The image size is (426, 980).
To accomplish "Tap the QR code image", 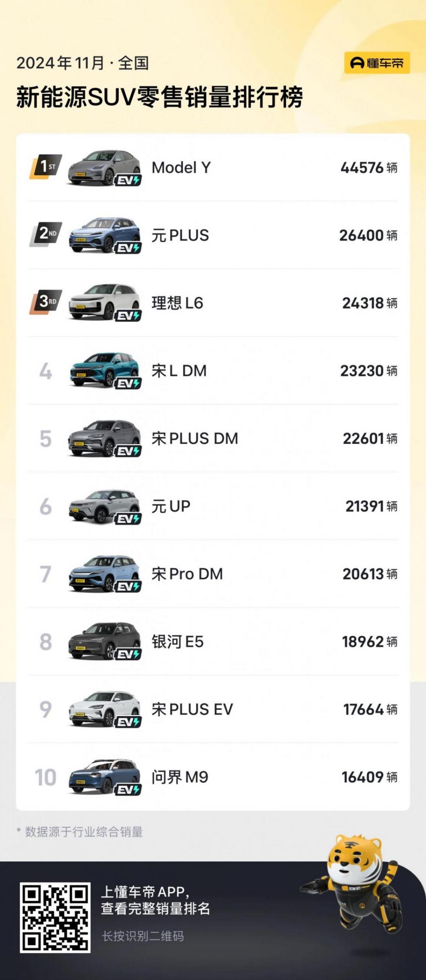I will (55, 918).
